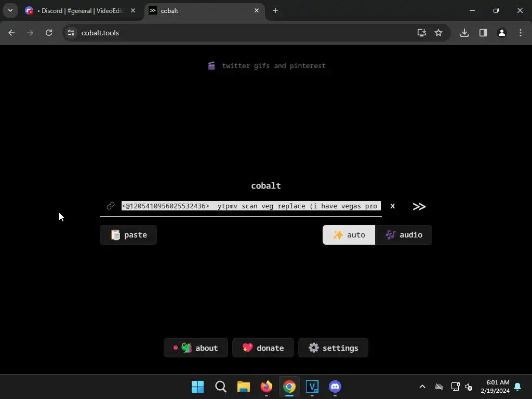Go forward to the next page
Image resolution: width=532 pixels, height=399 pixels.
tap(30, 33)
